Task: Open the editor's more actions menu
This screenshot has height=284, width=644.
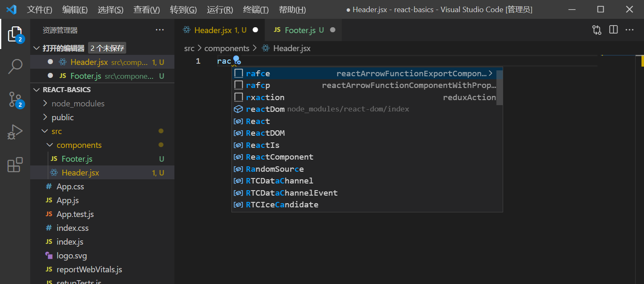Action: pos(629,30)
